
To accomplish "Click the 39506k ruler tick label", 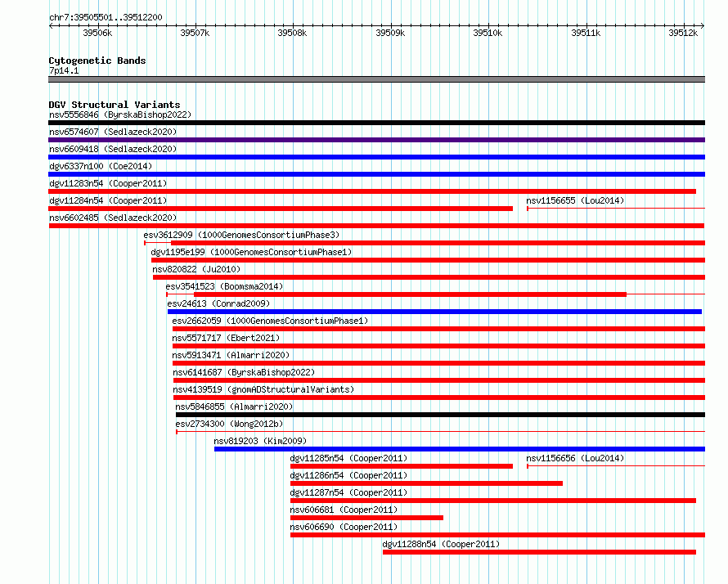I will tap(97, 33).
